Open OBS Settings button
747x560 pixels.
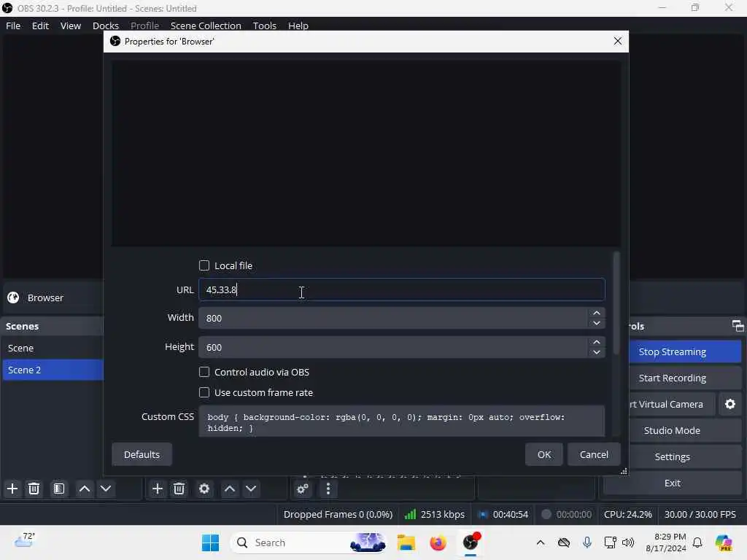pos(672,456)
